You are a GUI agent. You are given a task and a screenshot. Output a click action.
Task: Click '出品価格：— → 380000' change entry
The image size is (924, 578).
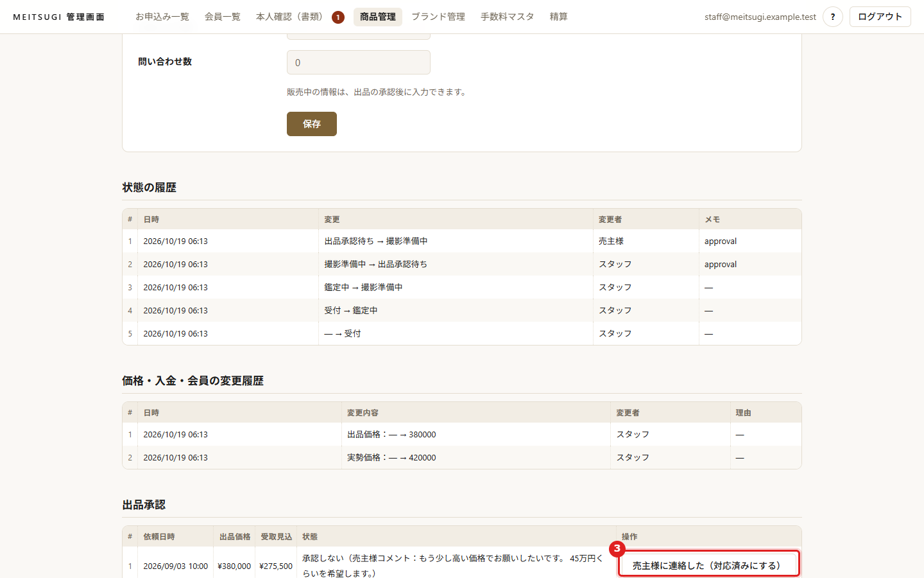click(x=391, y=435)
